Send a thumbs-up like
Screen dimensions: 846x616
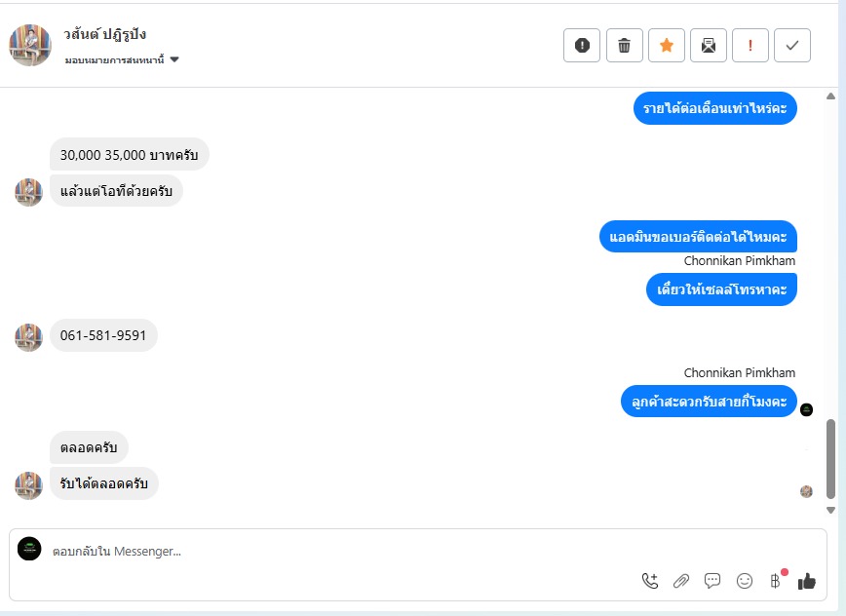tap(807, 580)
